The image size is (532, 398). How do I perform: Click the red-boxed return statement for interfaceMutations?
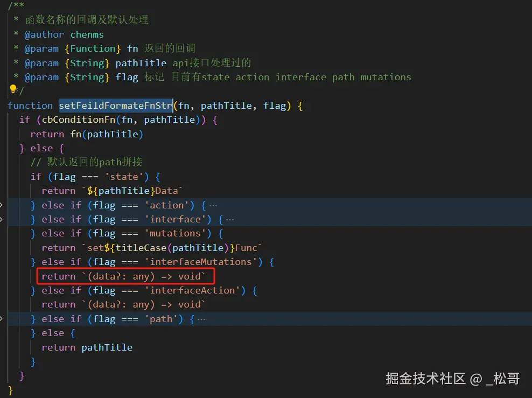[124, 276]
